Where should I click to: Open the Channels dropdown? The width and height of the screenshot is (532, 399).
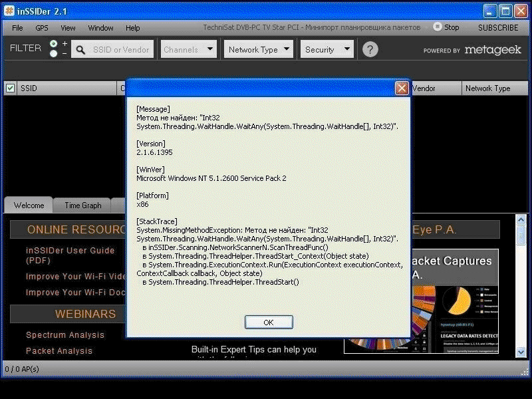tap(189, 49)
